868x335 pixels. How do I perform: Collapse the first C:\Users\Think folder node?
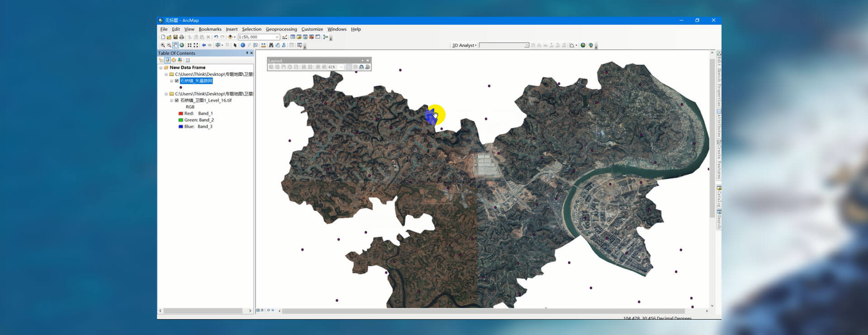pyautogui.click(x=166, y=74)
